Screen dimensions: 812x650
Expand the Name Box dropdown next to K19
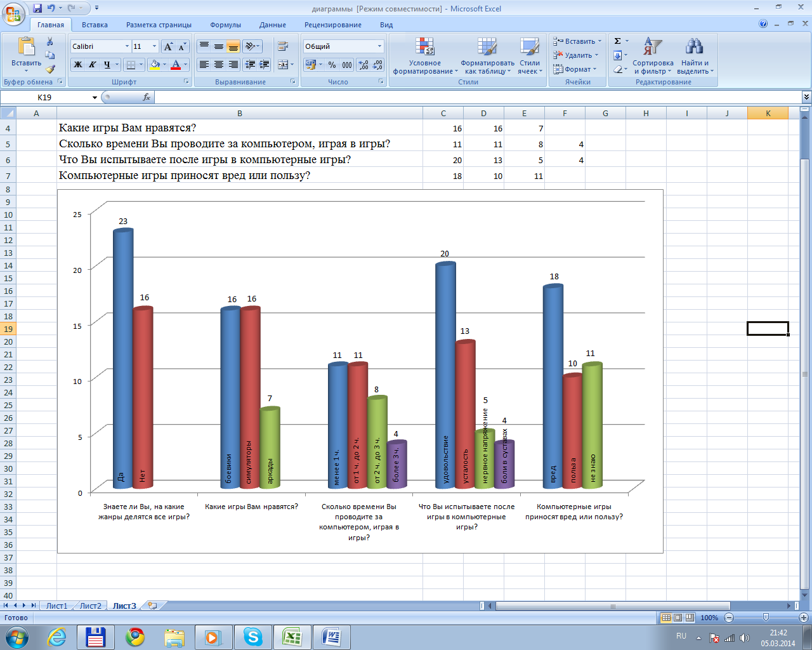95,97
